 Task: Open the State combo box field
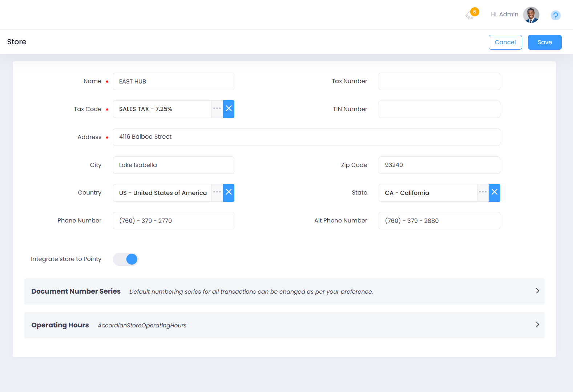[427, 193]
